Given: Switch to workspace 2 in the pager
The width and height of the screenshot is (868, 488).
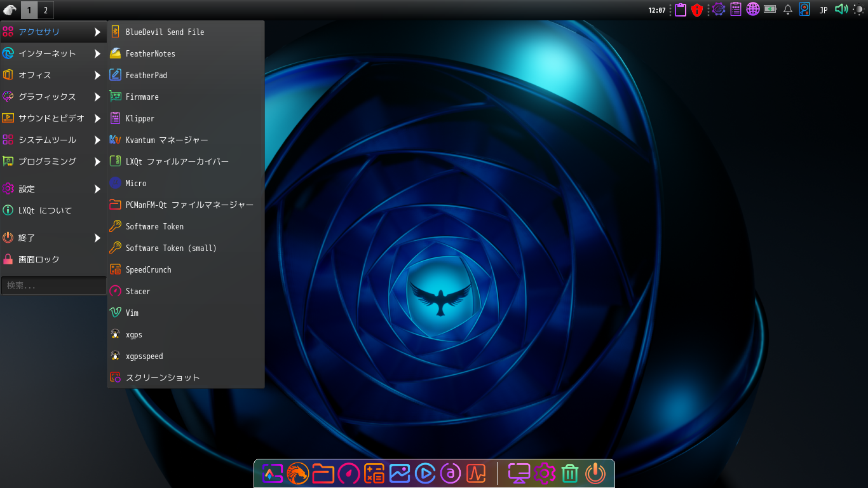Looking at the screenshot, I should tap(46, 10).
